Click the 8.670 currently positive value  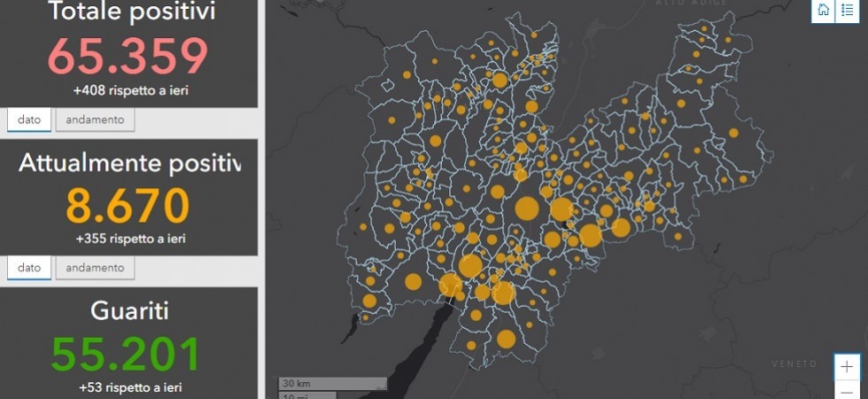click(x=128, y=205)
